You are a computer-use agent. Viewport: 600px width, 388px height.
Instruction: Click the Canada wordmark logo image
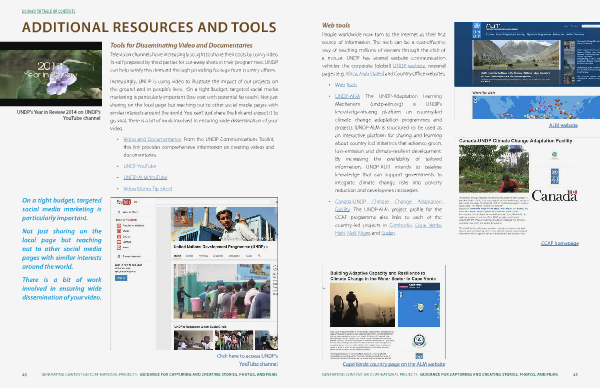[554, 196]
